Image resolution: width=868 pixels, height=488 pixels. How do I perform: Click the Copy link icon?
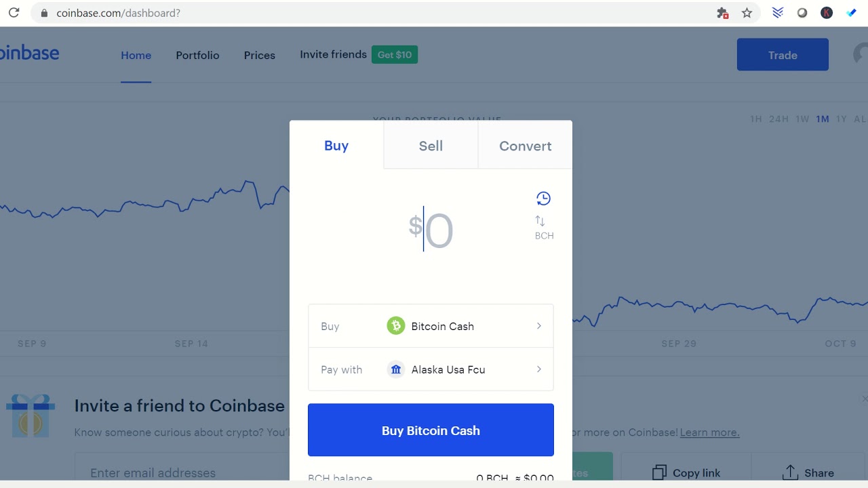(x=659, y=472)
